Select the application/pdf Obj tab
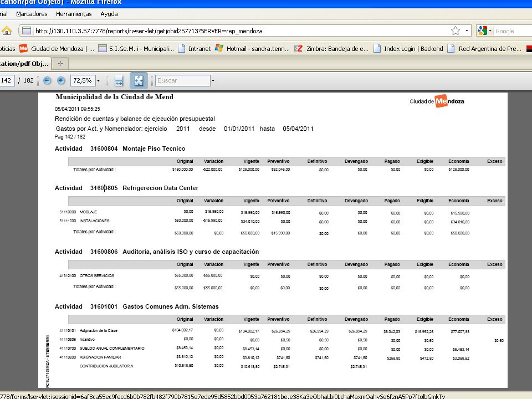Screen dimensions: 532x399 [x=25, y=63]
